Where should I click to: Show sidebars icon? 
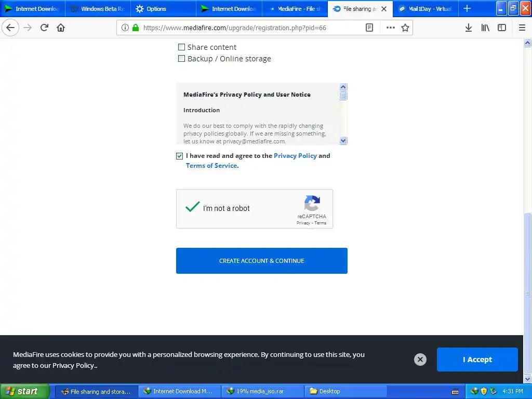pyautogui.click(x=502, y=28)
